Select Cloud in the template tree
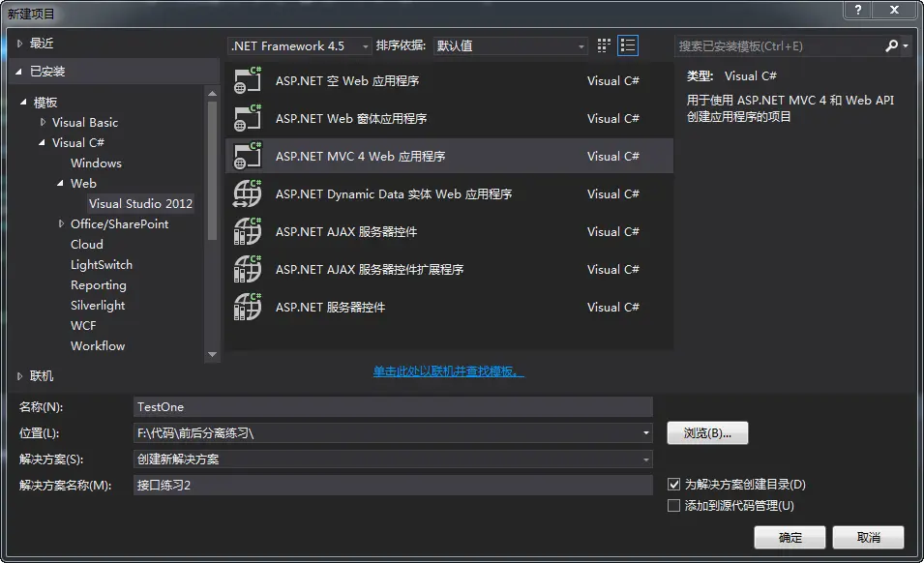Screen dimensions: 924x563 click(x=87, y=245)
